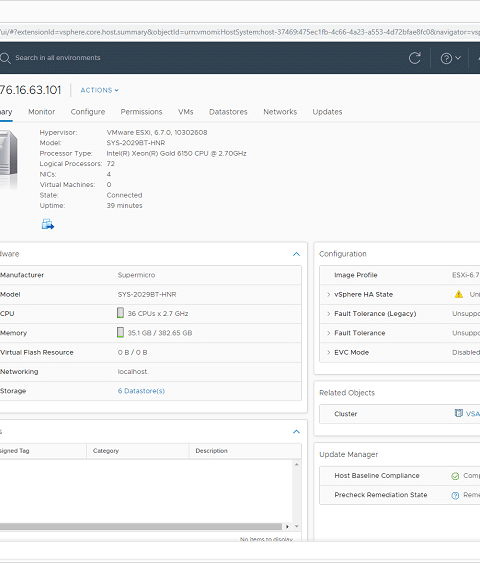Click the '36 CPUs x 2.7 GHz' value
This screenshot has width=480, height=563.
pyautogui.click(x=158, y=314)
